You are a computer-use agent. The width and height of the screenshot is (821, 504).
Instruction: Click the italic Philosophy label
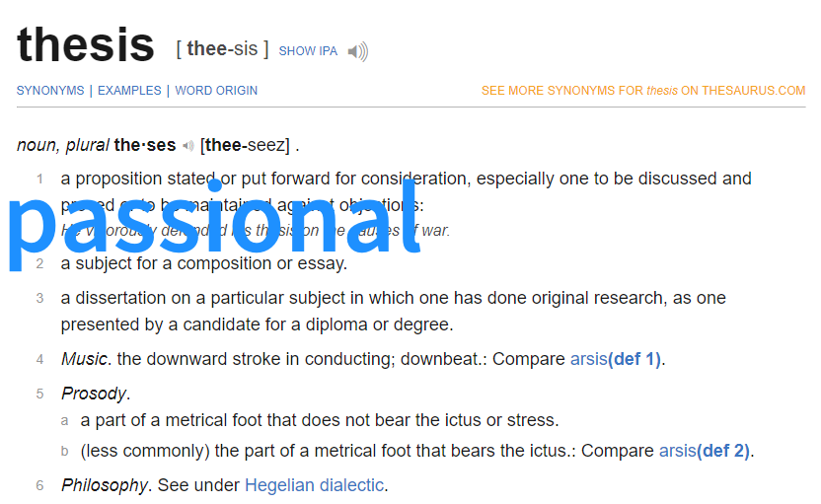click(x=105, y=485)
